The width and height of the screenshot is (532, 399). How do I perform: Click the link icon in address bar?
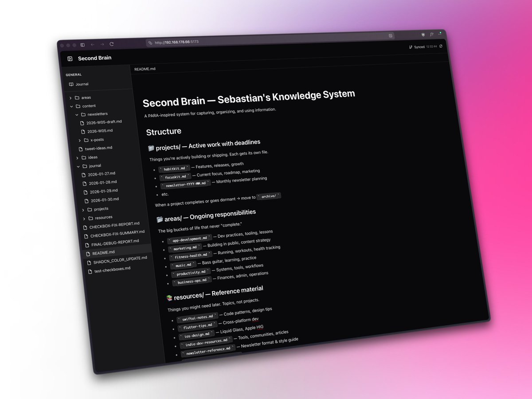click(150, 43)
